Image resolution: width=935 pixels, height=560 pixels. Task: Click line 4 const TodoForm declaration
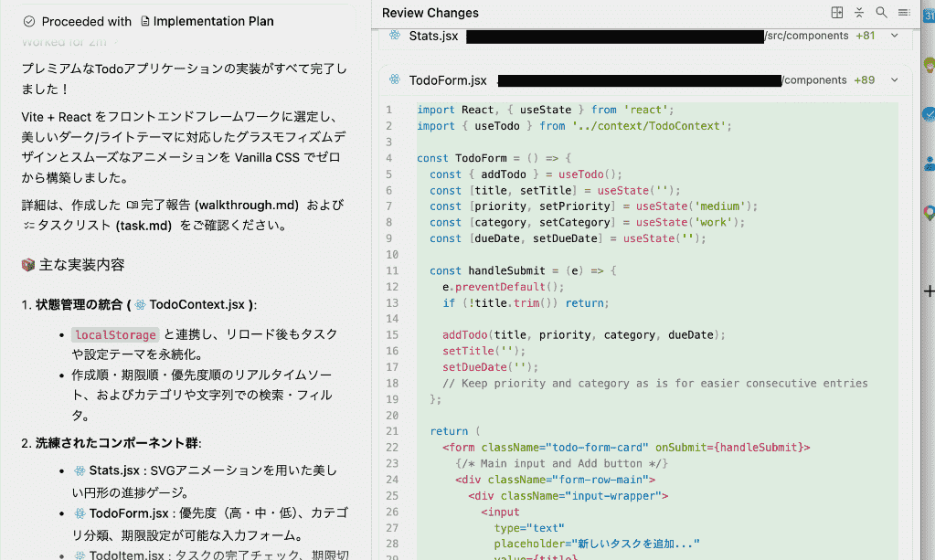click(494, 158)
